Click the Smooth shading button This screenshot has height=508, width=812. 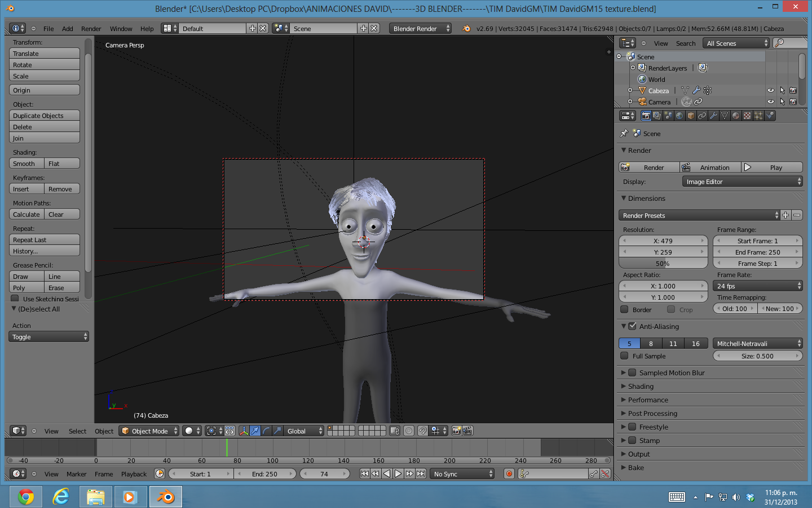(x=27, y=163)
